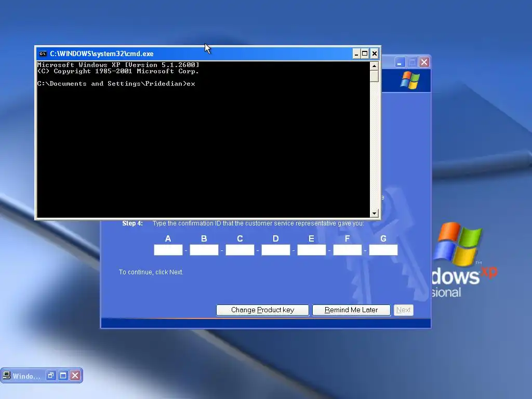Minimize the cmd.exe window
Screen dimensions: 532x399
pos(356,54)
